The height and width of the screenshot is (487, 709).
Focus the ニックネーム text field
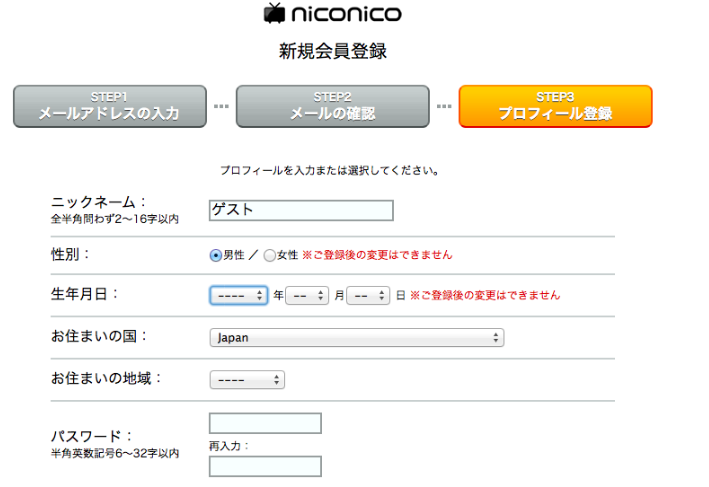click(301, 211)
